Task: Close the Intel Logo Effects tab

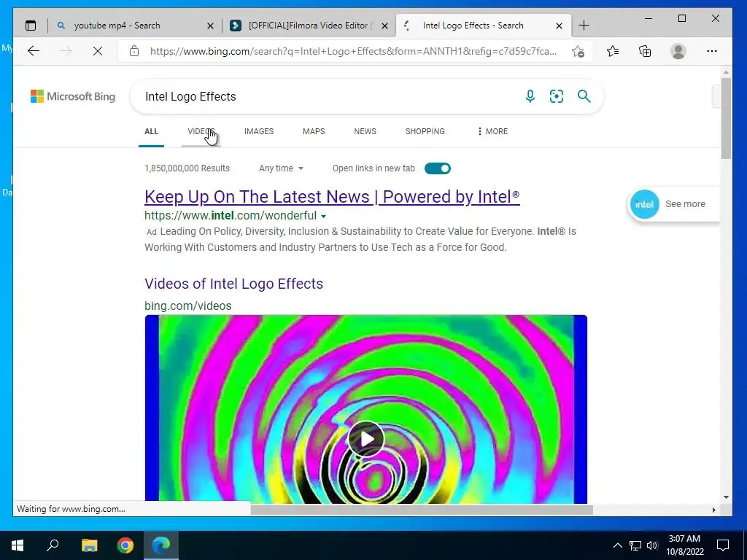Action: click(x=560, y=26)
